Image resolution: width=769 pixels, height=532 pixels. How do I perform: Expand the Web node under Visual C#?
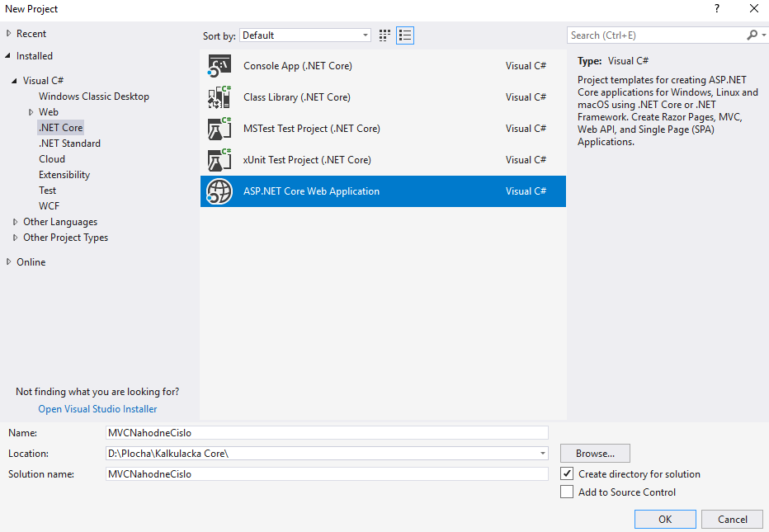pos(31,112)
